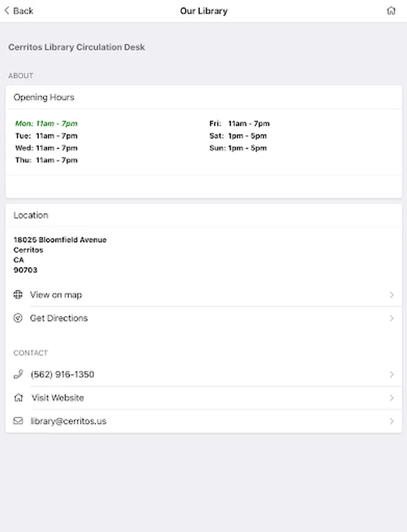Tap the phone handset icon

coord(18,374)
